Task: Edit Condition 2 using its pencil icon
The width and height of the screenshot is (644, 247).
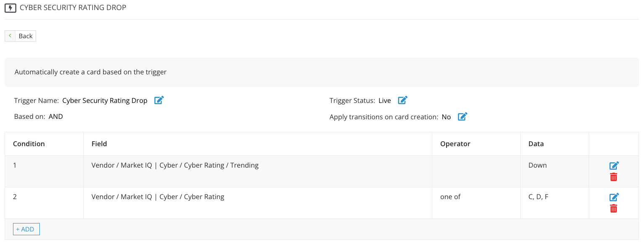Action: 613,197
